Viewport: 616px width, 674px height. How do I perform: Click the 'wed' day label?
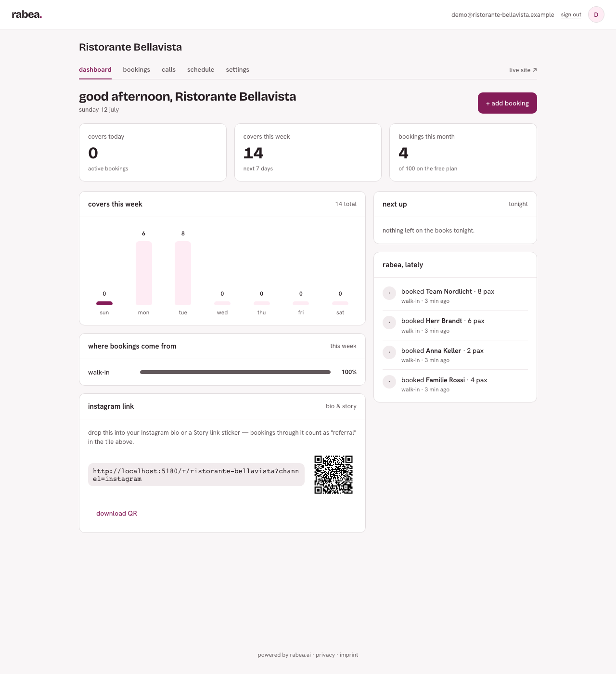(x=222, y=312)
